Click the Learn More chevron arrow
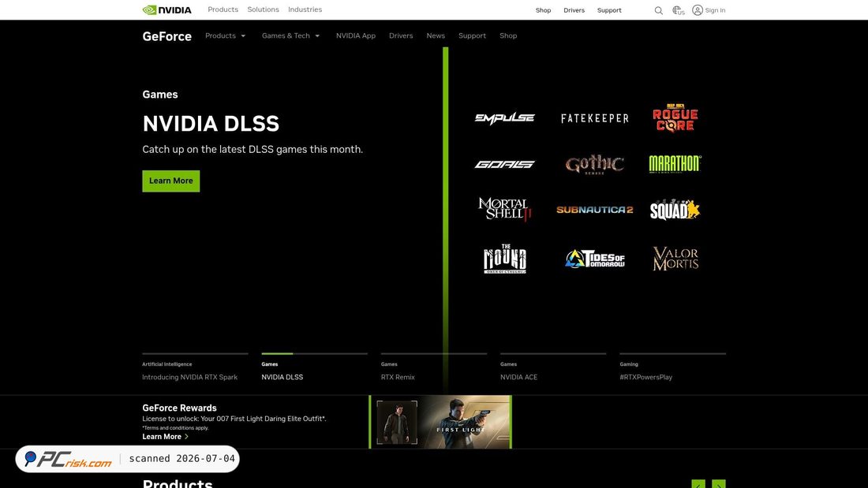 click(x=186, y=437)
